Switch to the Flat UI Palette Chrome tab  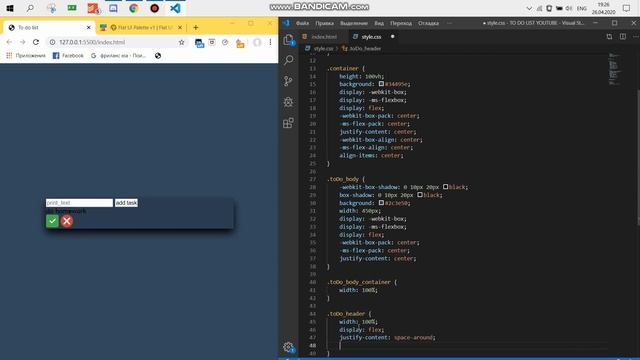coord(141,27)
